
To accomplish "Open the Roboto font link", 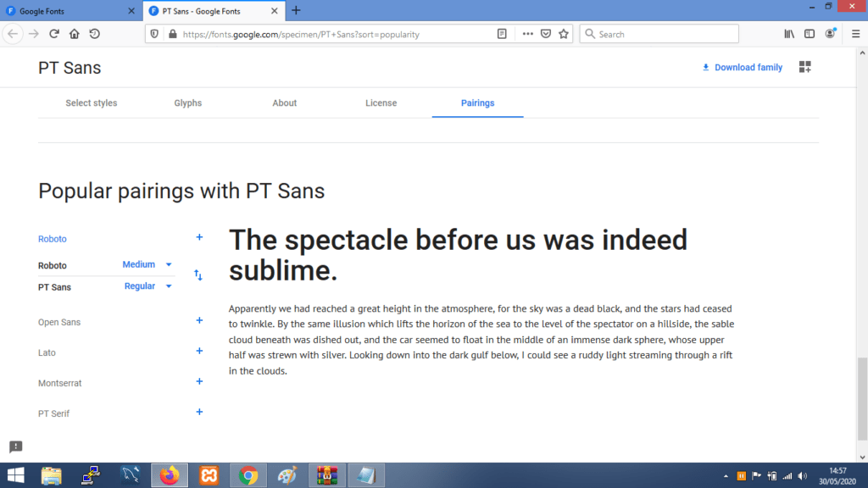I will pyautogui.click(x=52, y=239).
